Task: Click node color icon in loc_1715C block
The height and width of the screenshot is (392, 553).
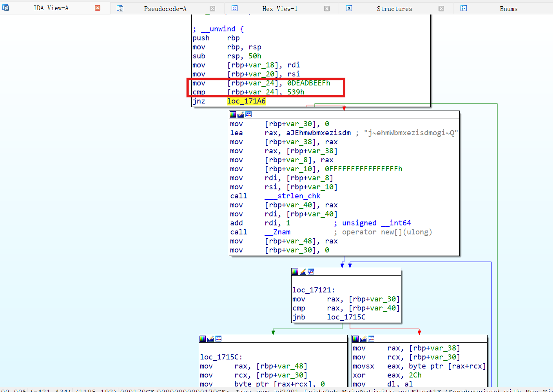Action: point(203,339)
